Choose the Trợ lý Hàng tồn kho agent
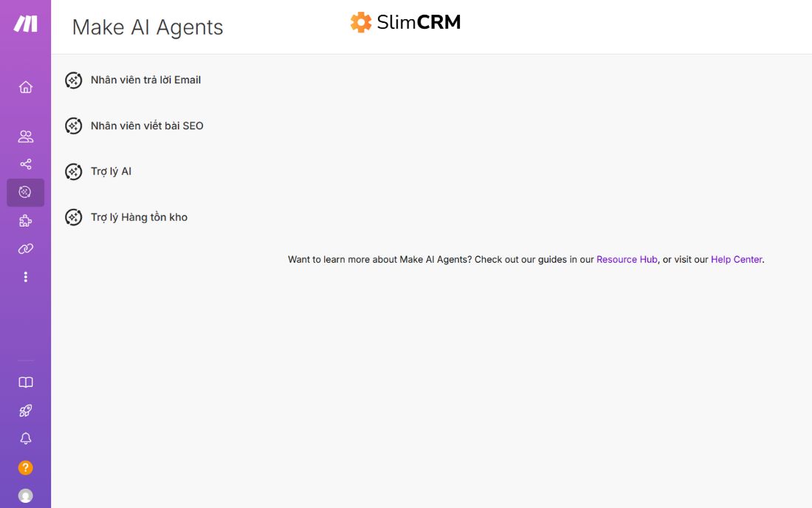Screen dimensions: 812x508 coord(139,217)
